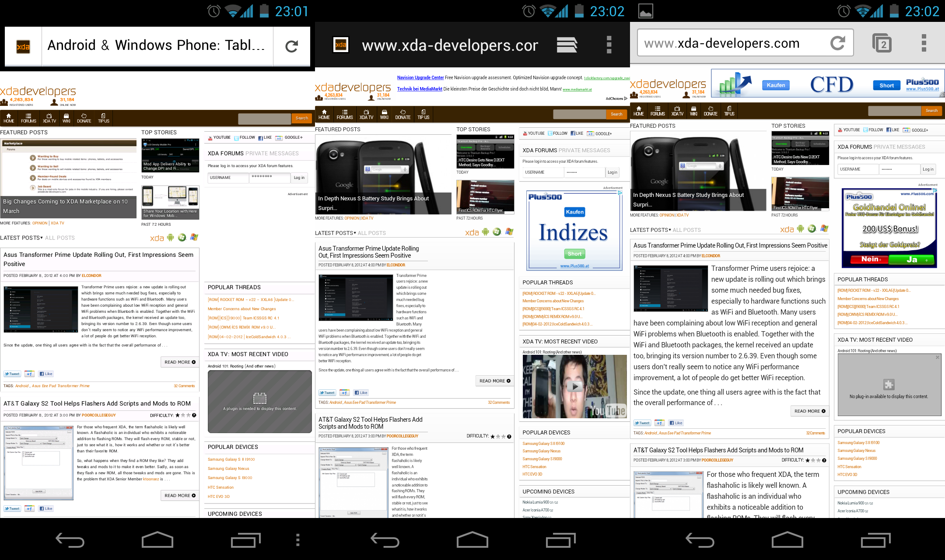945x560 pixels.
Task: Tap difficulty help icon in left screenshot
Action: pos(194,415)
